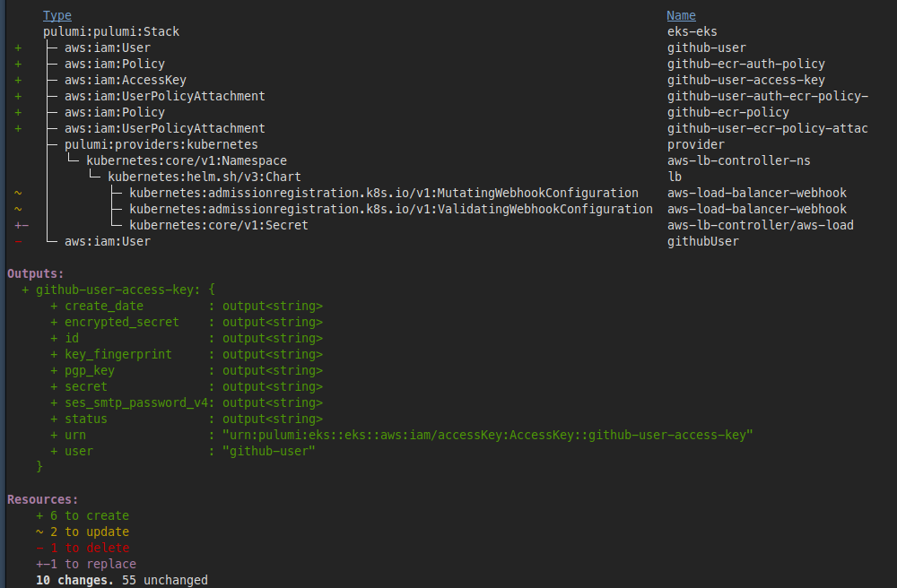
Task: Click the github-user-access-key name in table
Action: click(x=746, y=80)
